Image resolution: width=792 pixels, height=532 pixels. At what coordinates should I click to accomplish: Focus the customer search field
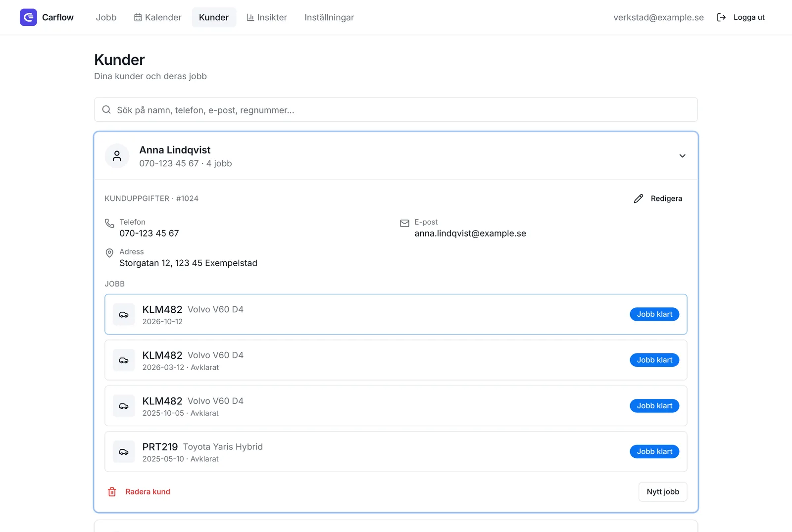click(x=396, y=109)
